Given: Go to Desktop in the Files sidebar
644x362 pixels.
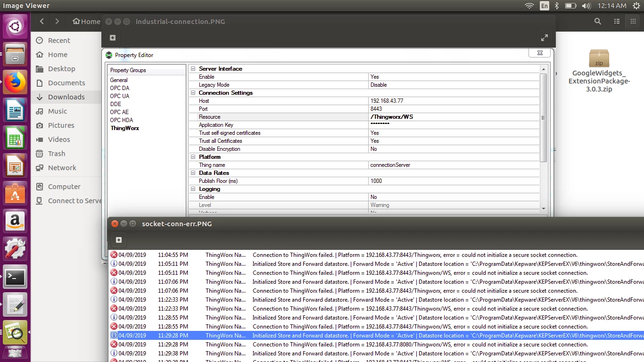Looking at the screenshot, I should [61, 69].
